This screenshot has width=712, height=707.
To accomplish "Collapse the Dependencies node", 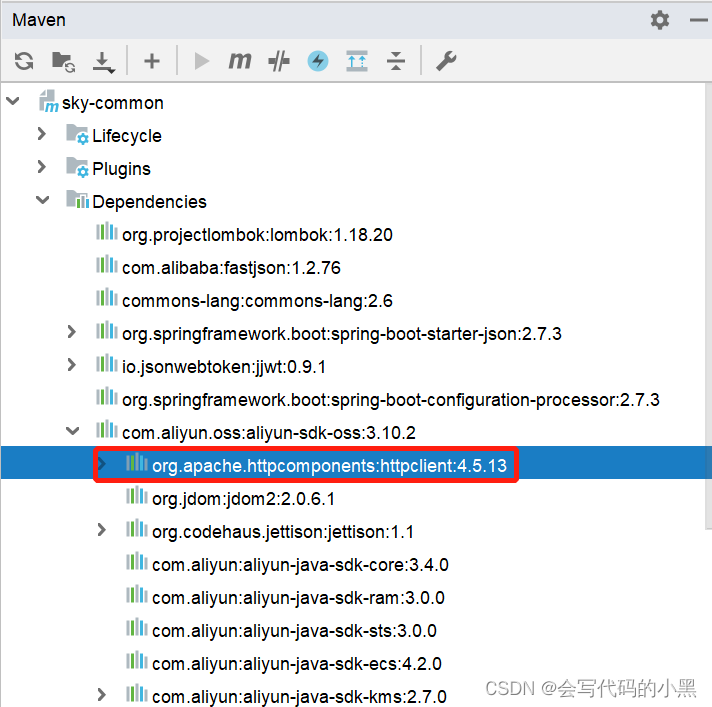I will (x=43, y=200).
